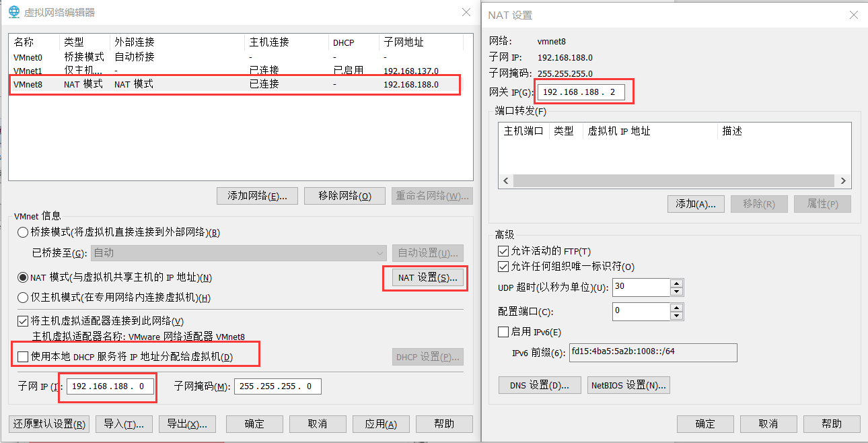Close the NAT 设置 dialog

853,15
